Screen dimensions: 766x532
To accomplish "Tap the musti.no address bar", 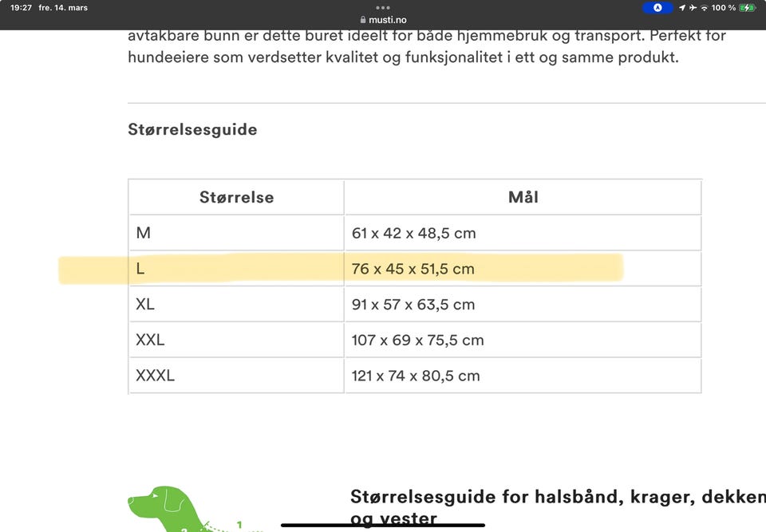I will coord(383,20).
